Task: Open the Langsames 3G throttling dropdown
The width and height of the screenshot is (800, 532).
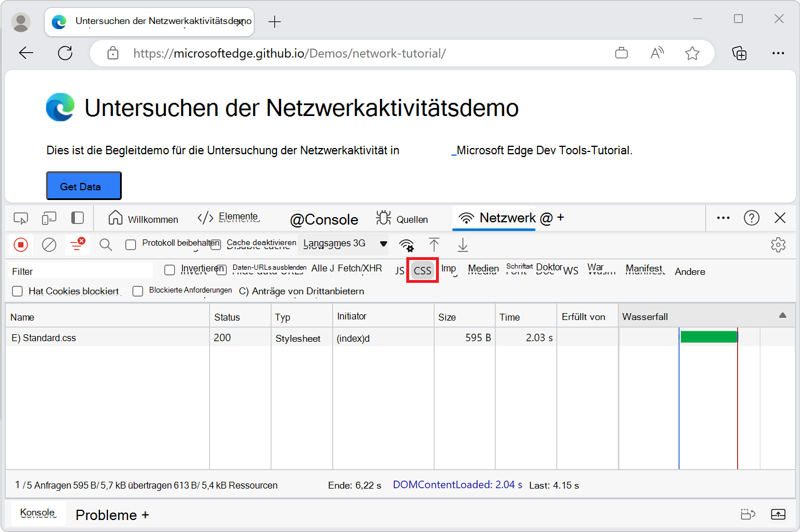Action: (343, 244)
